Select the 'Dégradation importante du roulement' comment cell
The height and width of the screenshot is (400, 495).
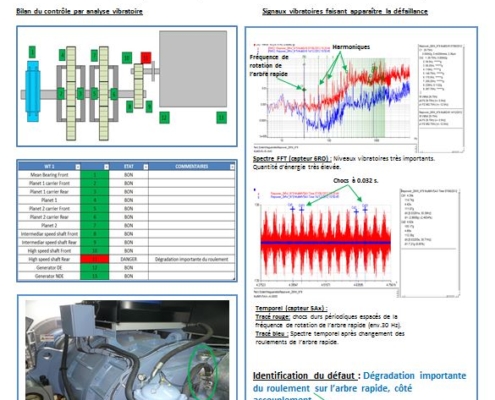pyautogui.click(x=192, y=259)
